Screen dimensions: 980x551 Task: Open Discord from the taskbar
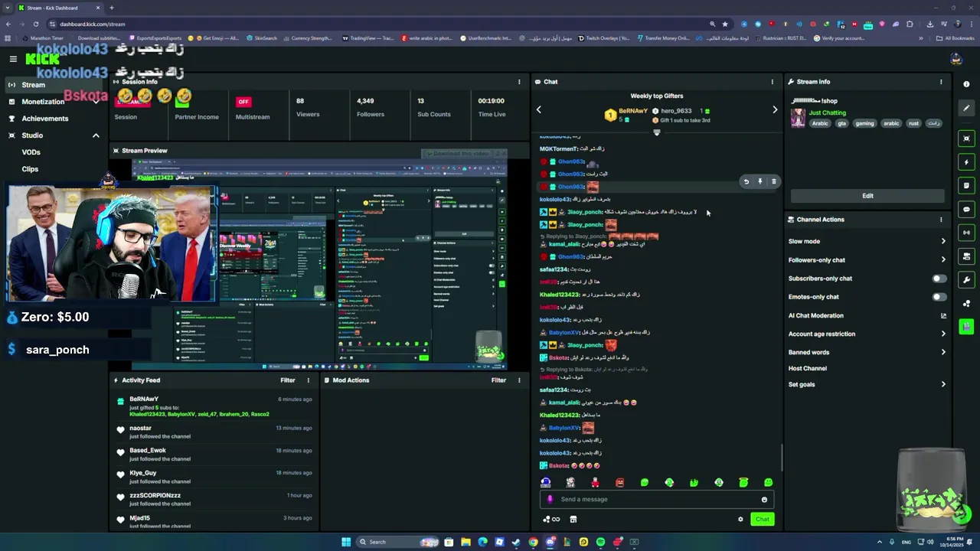tap(550, 542)
